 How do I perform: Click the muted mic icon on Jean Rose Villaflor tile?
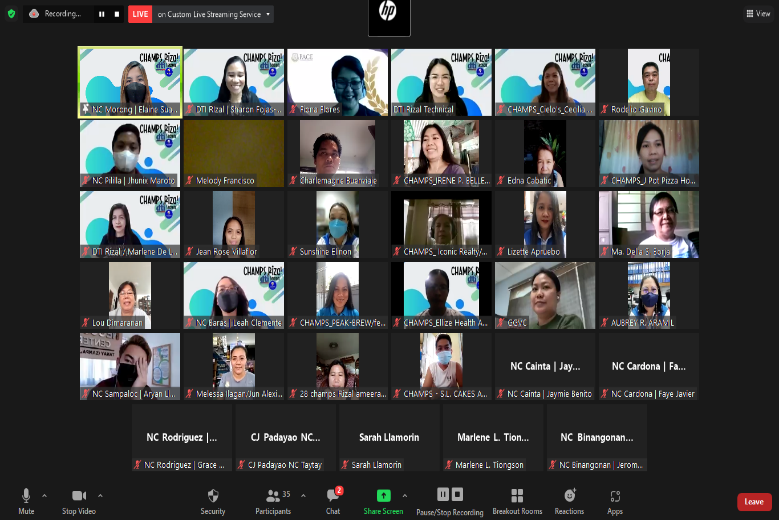[x=189, y=251]
